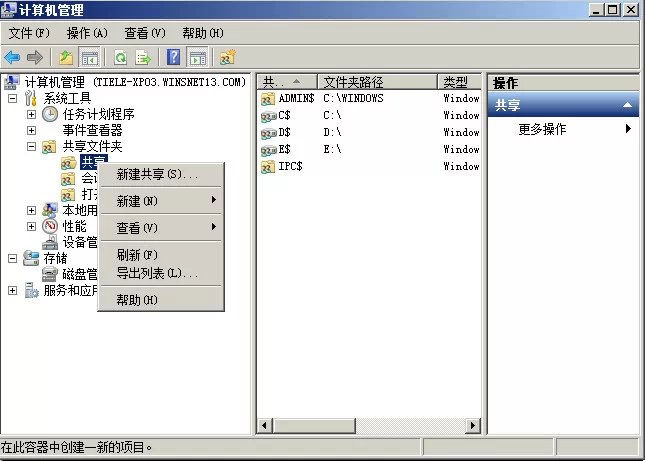645x461 pixels.
Task: Click the Back arrow toolbar icon
Action: point(12,57)
